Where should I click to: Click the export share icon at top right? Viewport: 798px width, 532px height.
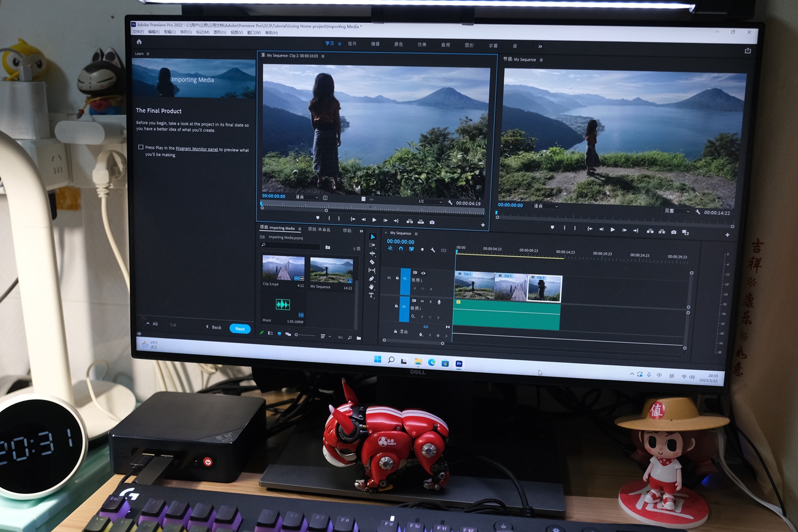(748, 51)
